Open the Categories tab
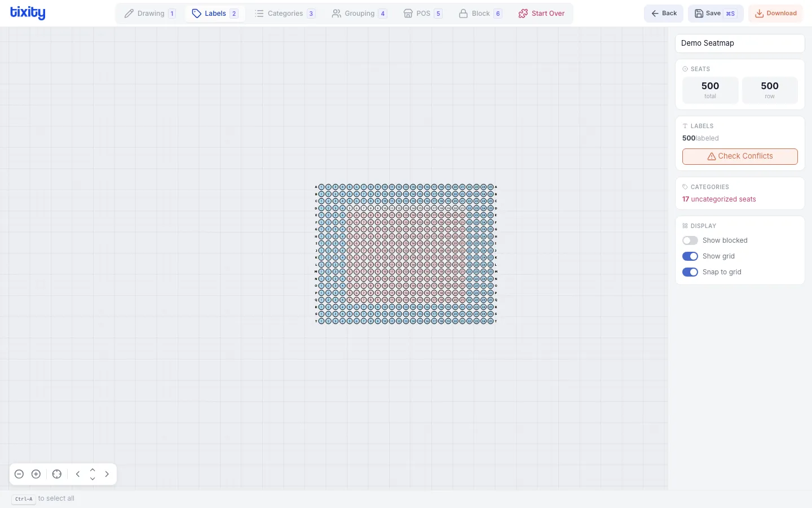 (x=285, y=14)
